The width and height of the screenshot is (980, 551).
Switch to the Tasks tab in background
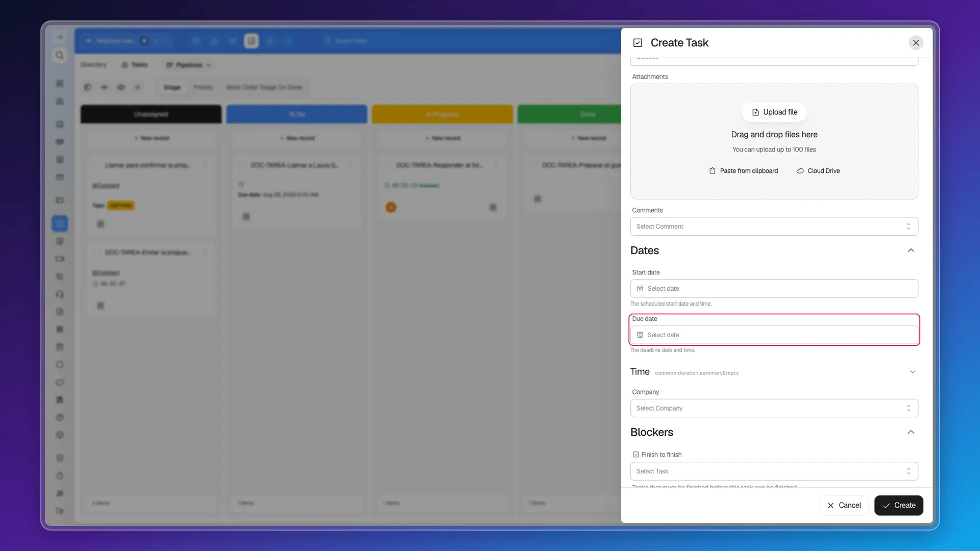[135, 65]
